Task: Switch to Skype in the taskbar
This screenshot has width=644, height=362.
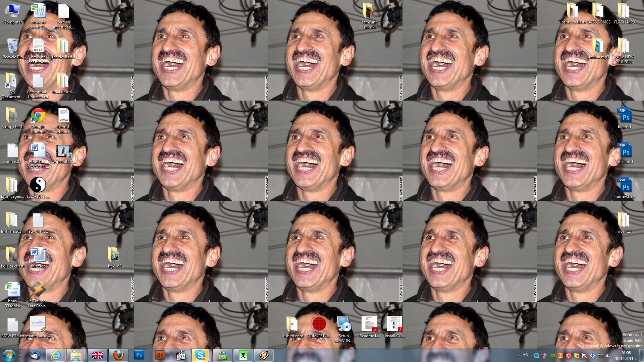Action: click(x=201, y=355)
